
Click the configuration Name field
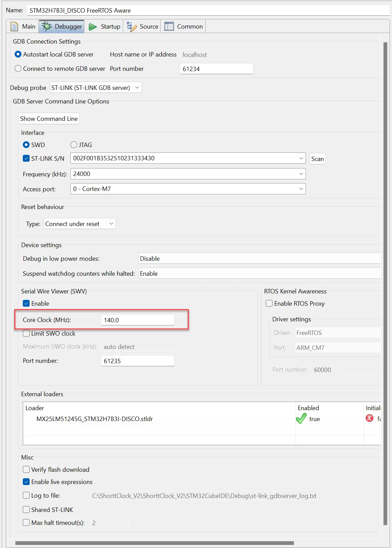208,10
